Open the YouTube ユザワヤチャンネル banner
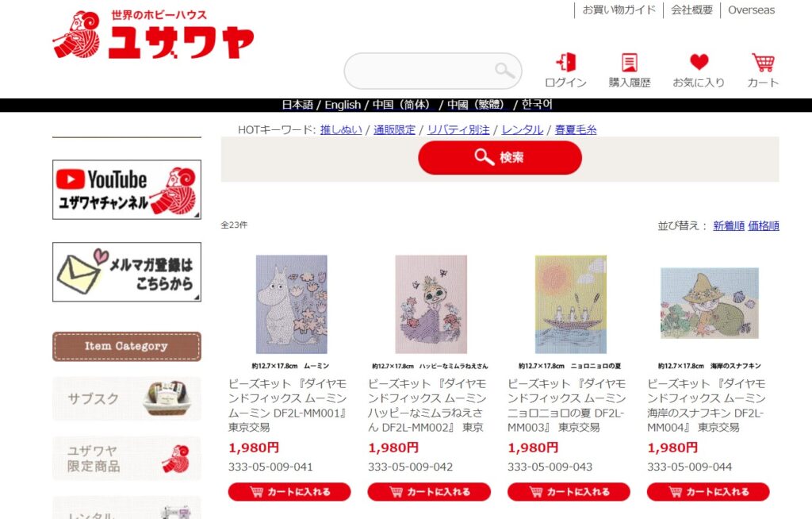This screenshot has width=812, height=519. coord(127,189)
